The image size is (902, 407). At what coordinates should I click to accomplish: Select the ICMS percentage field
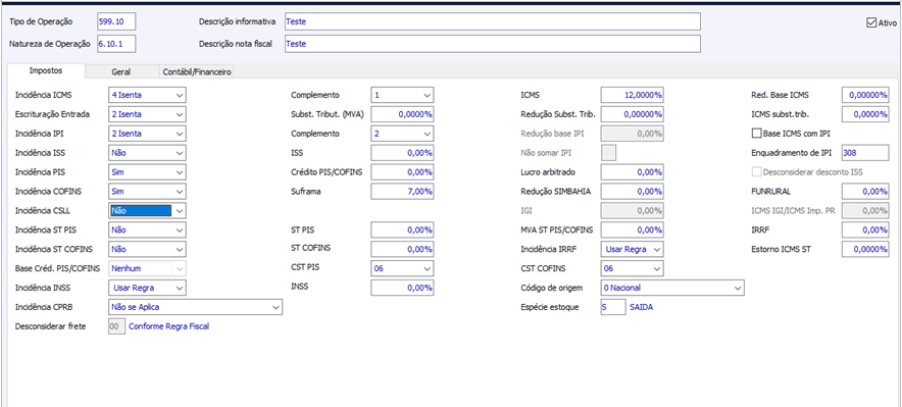[632, 95]
